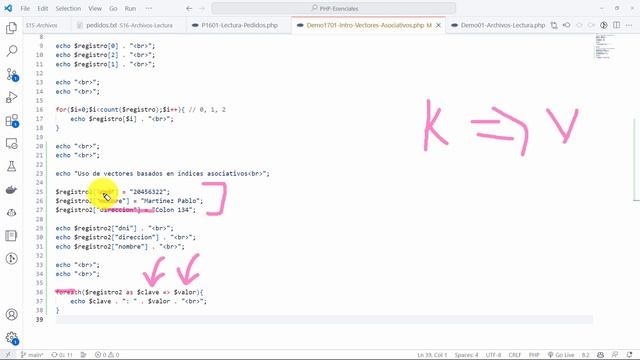Screen dimensions: 640x360
Task: Change indentation via Spaces: 4
Action: click(466, 355)
